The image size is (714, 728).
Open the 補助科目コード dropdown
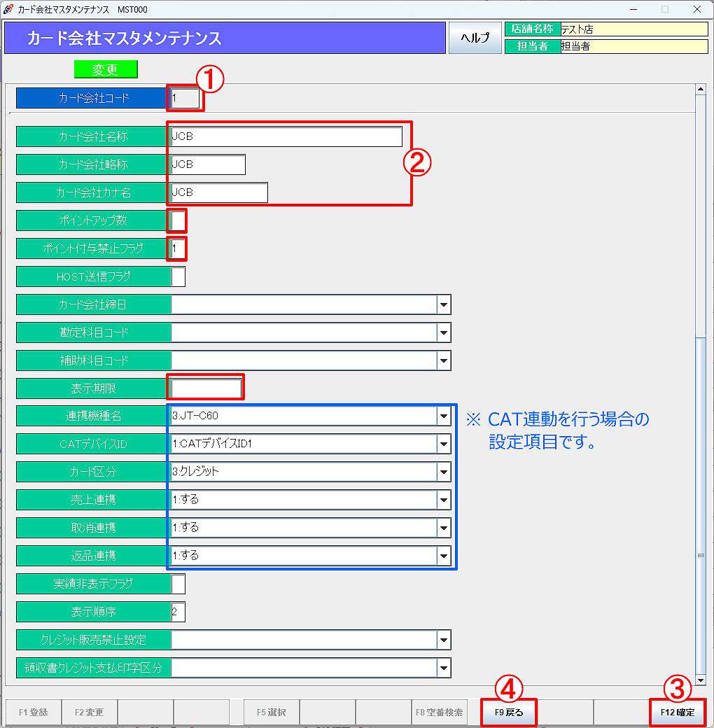pyautogui.click(x=444, y=360)
